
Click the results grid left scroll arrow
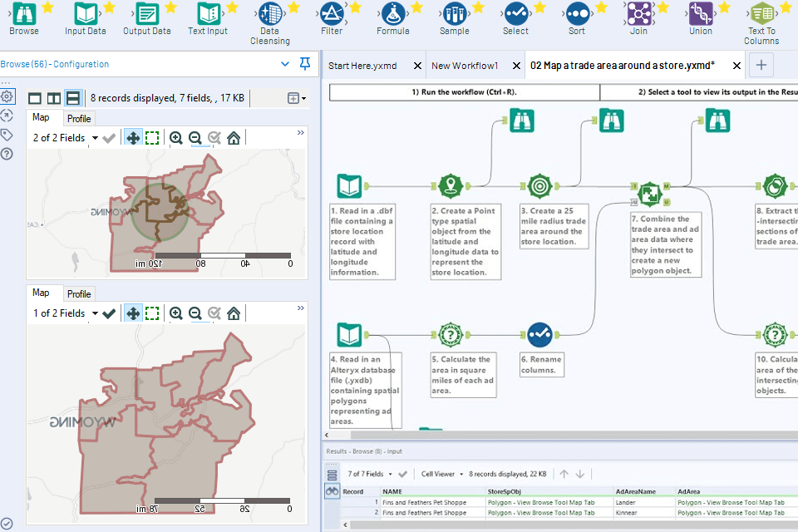coord(346,525)
